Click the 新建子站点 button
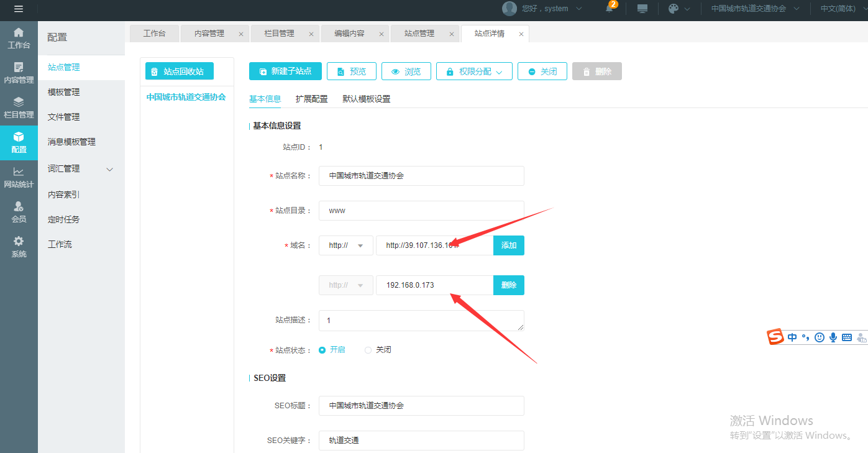868x453 pixels. pyautogui.click(x=285, y=71)
